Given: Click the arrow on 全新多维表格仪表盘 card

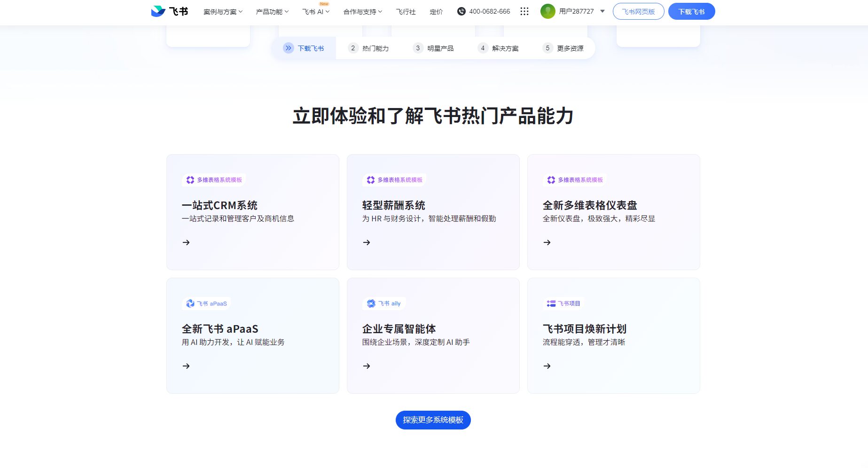Looking at the screenshot, I should (547, 242).
